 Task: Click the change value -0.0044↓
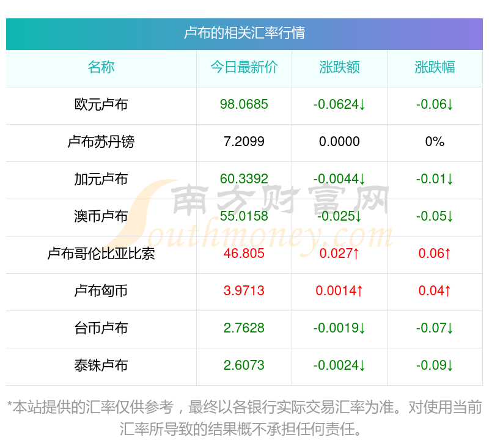coord(339,179)
